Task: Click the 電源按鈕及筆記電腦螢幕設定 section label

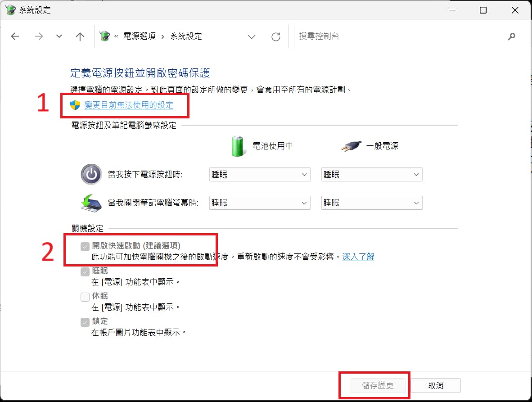Action: (124, 125)
